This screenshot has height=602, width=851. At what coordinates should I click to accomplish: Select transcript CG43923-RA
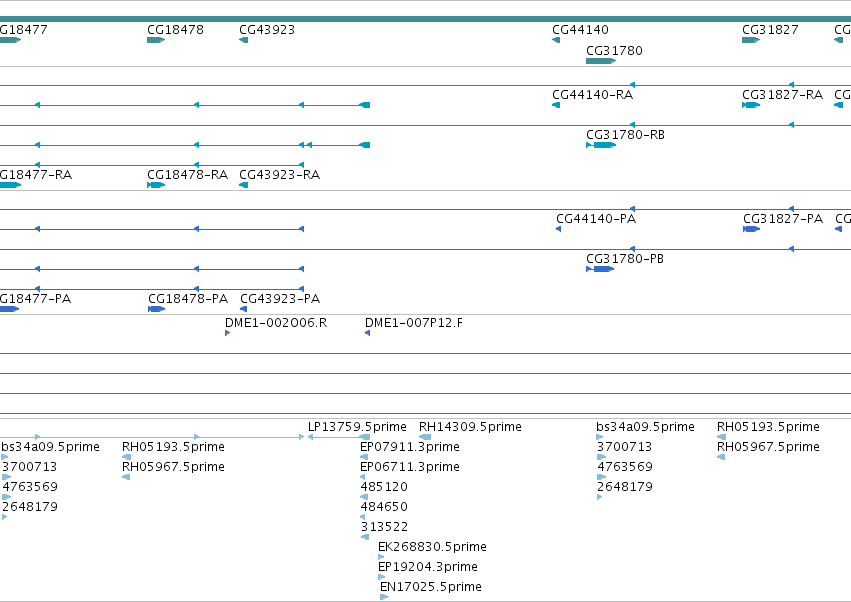(x=244, y=185)
